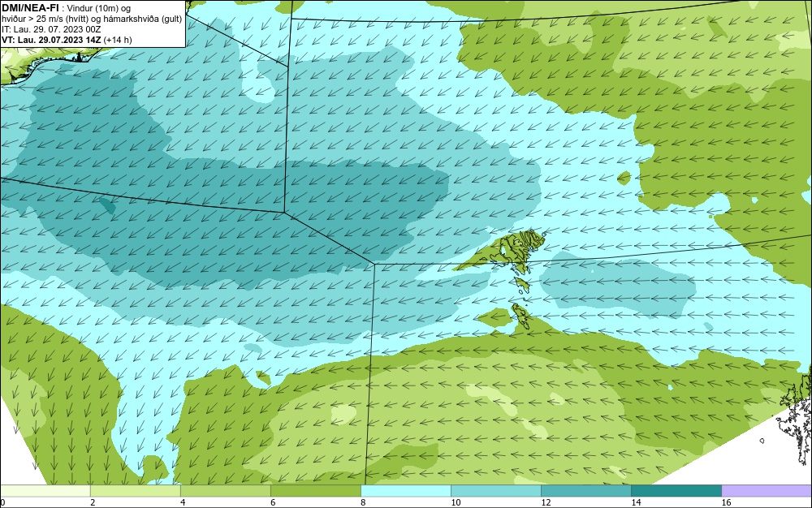Image resolution: width=812 pixels, height=508 pixels.
Task: Click the legend label "2"
Action: (93, 502)
